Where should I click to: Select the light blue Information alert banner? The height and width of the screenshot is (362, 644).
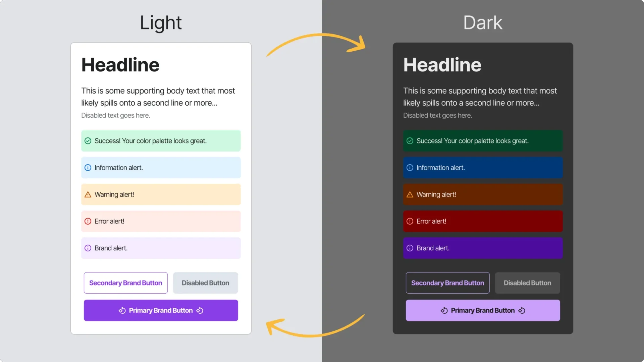click(161, 168)
